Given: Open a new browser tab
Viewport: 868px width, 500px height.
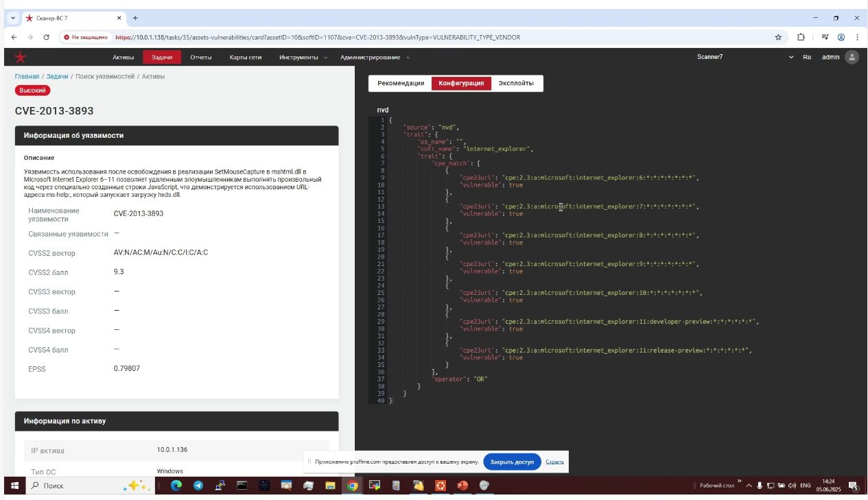Looking at the screenshot, I should click(x=135, y=18).
